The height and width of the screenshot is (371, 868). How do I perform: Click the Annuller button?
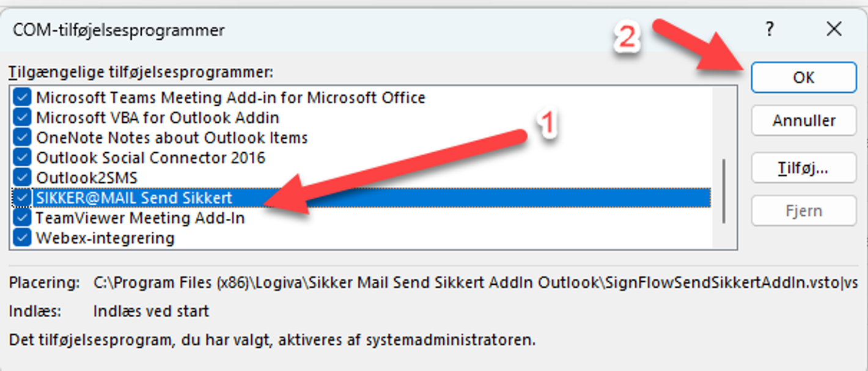(x=803, y=120)
